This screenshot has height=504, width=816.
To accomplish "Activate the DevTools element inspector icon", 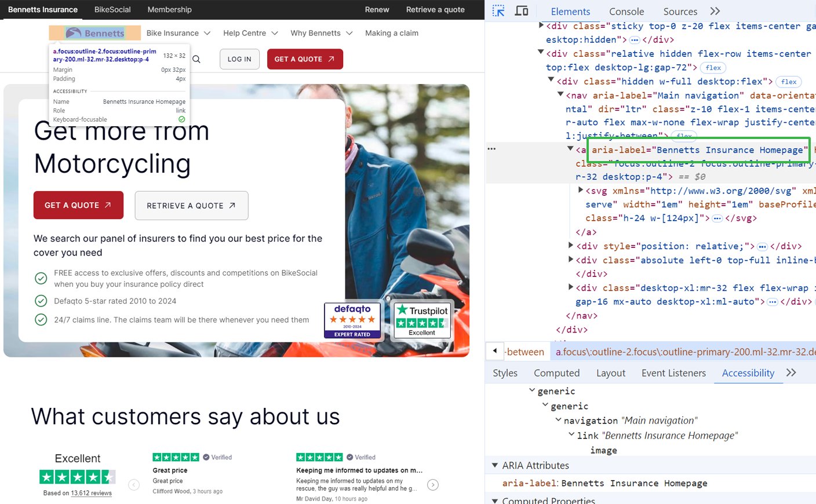I will tap(498, 11).
